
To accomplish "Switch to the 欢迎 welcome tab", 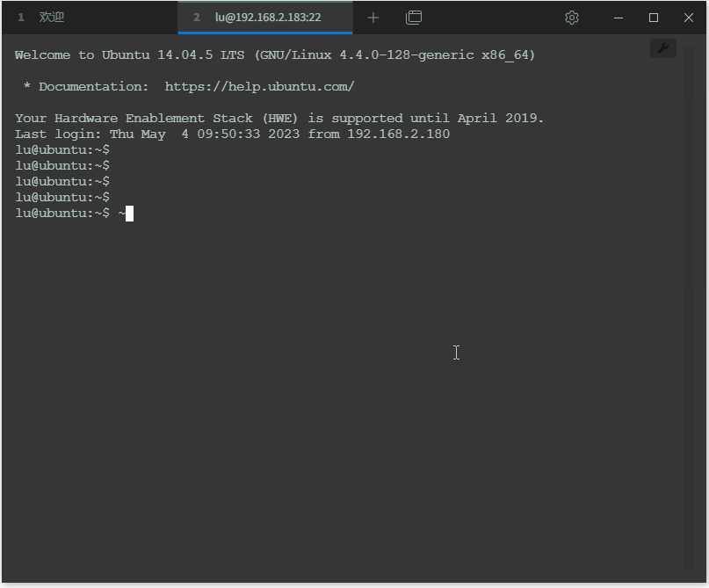I will pyautogui.click(x=89, y=18).
